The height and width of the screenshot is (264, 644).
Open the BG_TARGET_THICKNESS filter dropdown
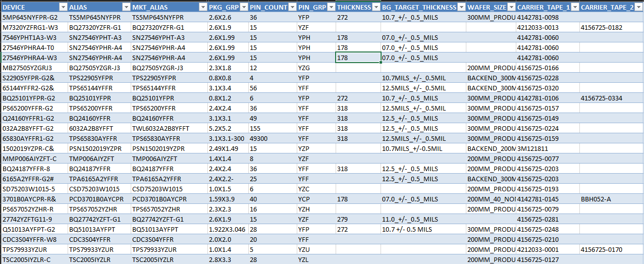(x=460, y=7)
